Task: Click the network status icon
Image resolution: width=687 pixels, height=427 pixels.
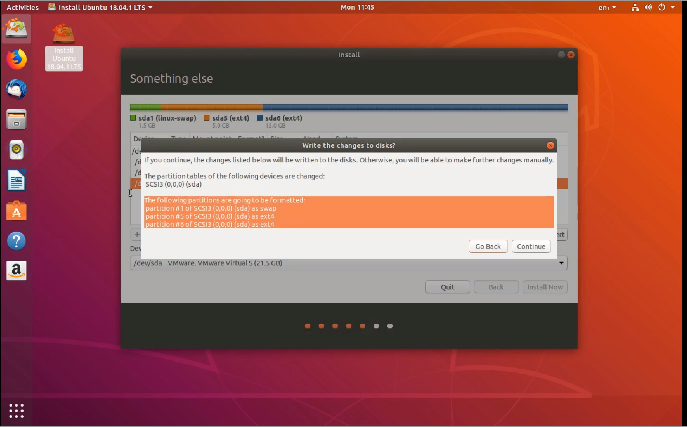Action: (x=635, y=7)
